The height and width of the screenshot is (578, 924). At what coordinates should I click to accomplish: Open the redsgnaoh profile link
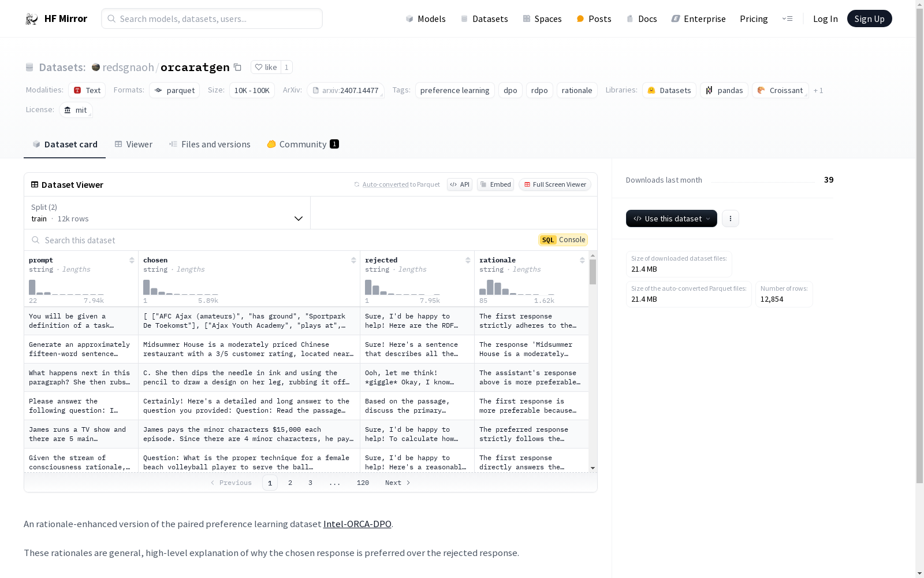click(128, 68)
